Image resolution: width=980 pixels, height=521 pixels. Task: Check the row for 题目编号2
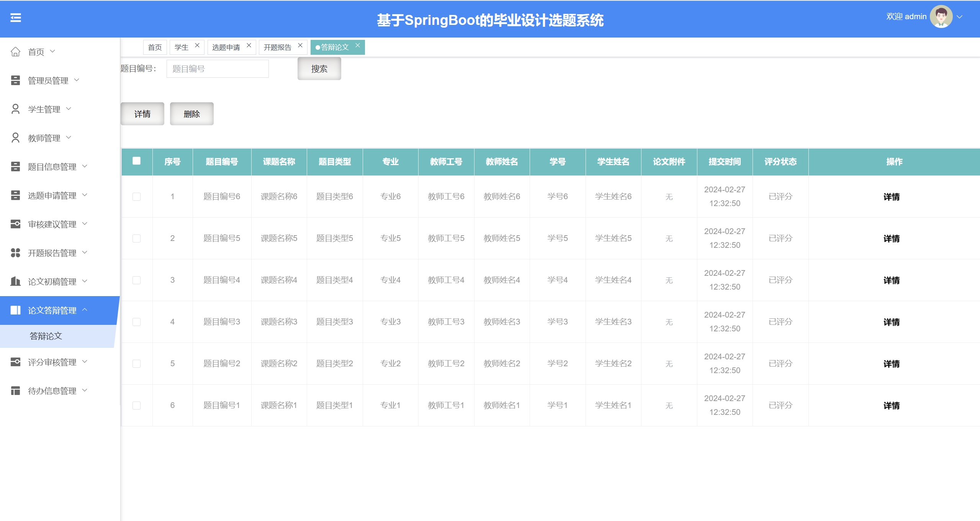point(136,364)
